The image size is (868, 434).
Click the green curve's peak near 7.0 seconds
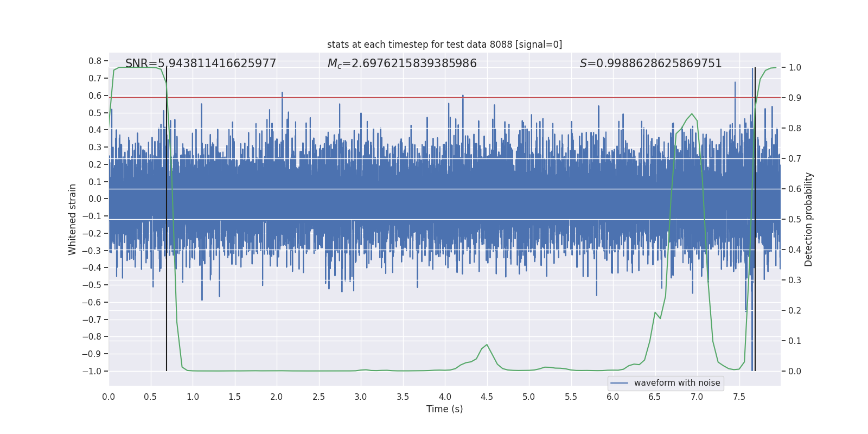[x=692, y=114]
